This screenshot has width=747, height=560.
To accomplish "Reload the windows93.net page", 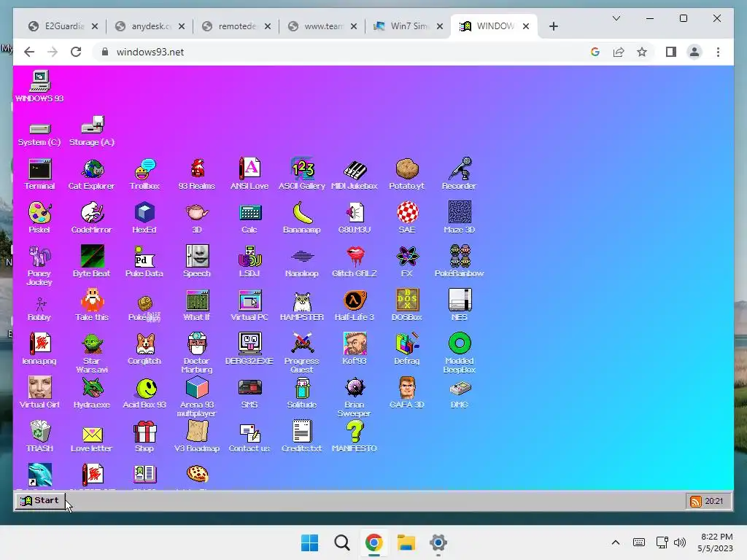I will [x=76, y=52].
